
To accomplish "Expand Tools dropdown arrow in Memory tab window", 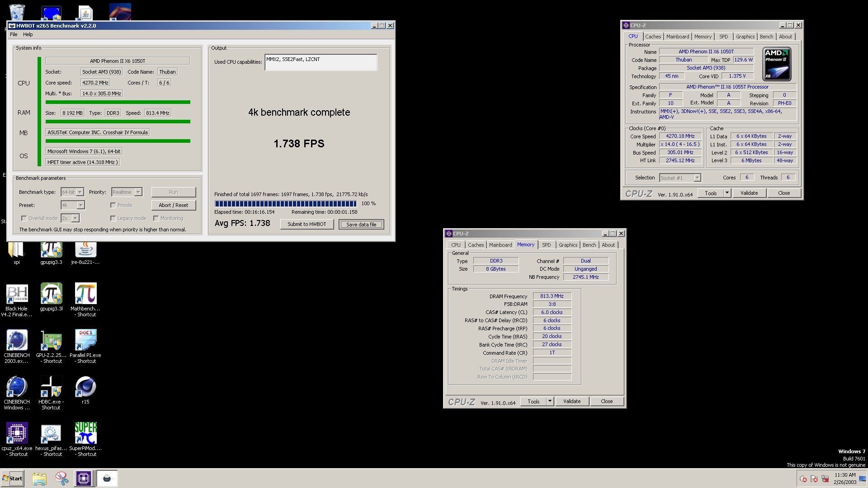I will tap(550, 401).
